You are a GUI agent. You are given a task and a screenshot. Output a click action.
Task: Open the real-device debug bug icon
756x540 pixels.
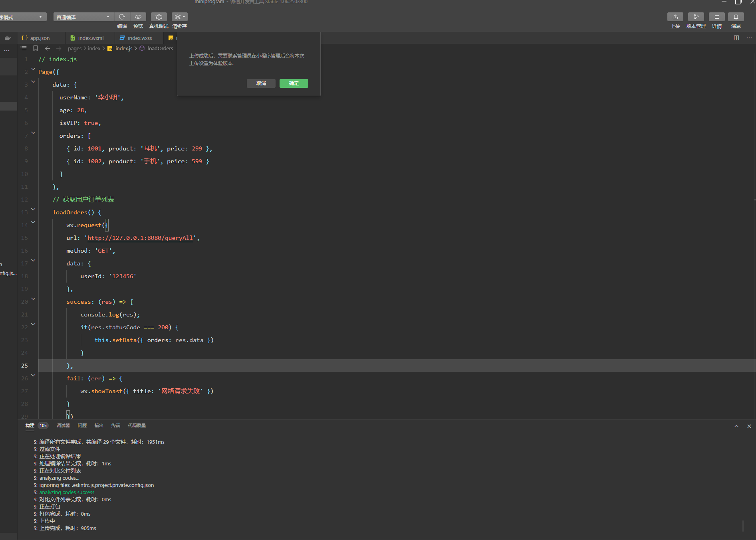(x=159, y=17)
